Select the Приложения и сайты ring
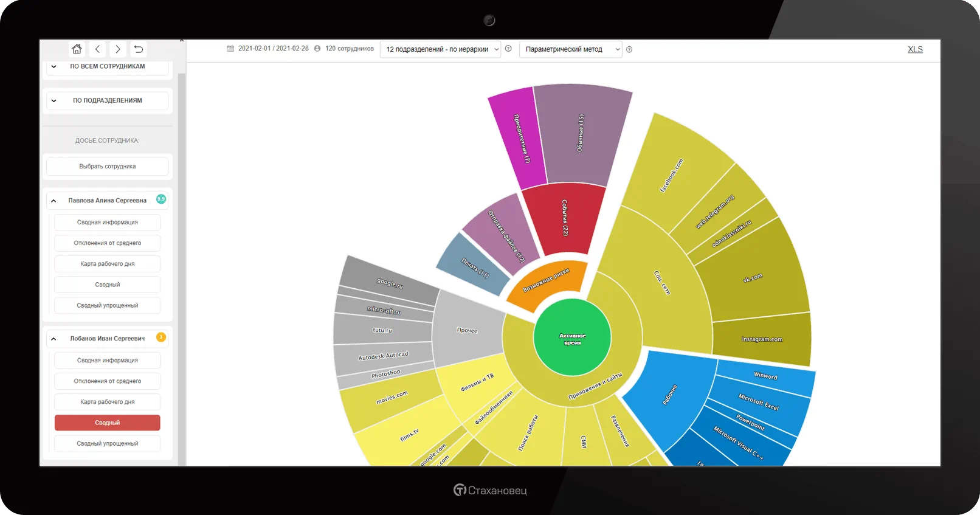 (x=597, y=388)
